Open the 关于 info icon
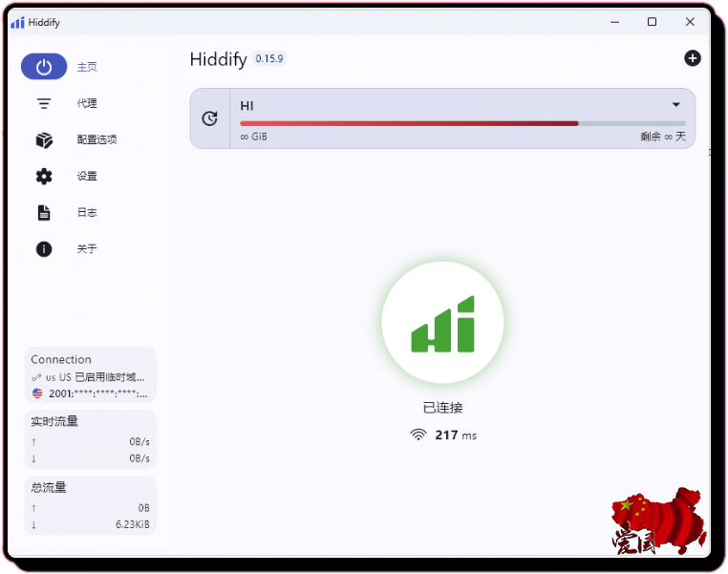 [44, 248]
